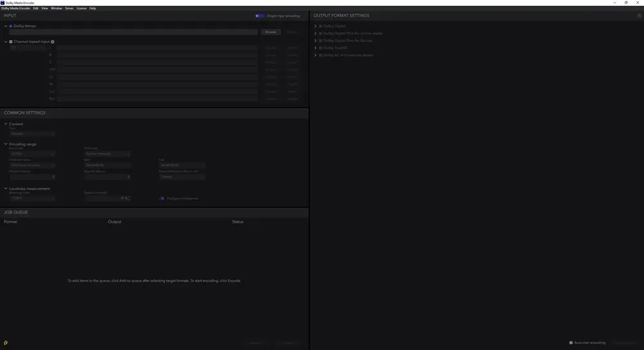Expand Dolby Digital Plus for Blu-ray

[316, 41]
